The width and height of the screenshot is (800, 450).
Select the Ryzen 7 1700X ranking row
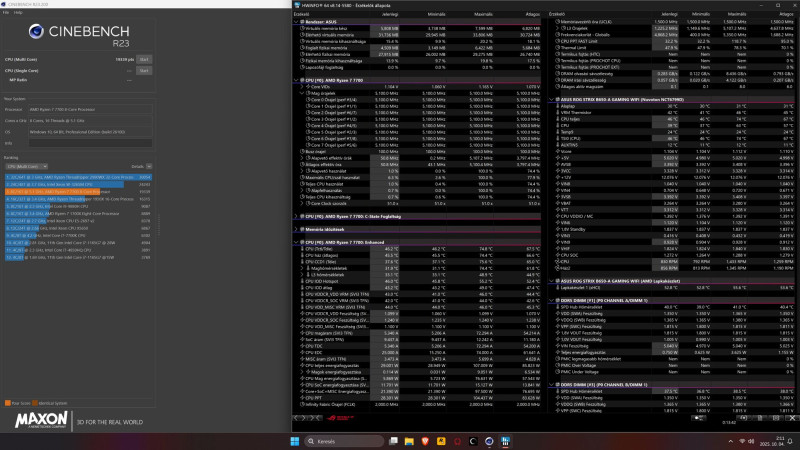79,213
